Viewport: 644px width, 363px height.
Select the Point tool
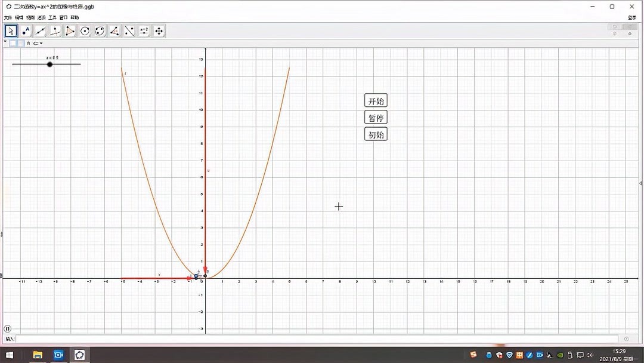[26, 30]
